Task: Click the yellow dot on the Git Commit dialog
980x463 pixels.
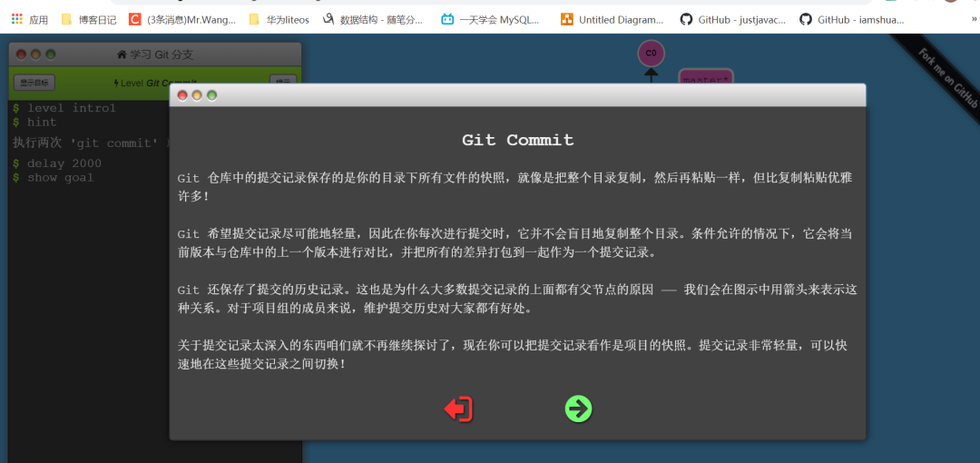Action: (x=197, y=95)
